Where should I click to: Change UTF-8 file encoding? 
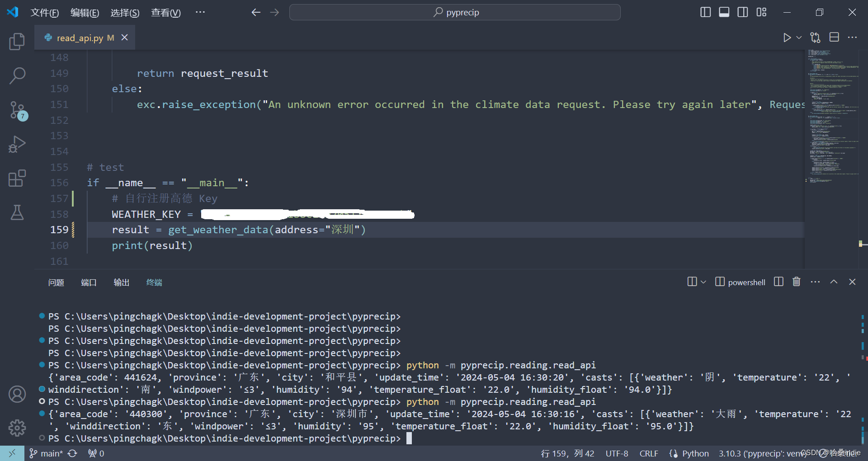[x=617, y=453]
